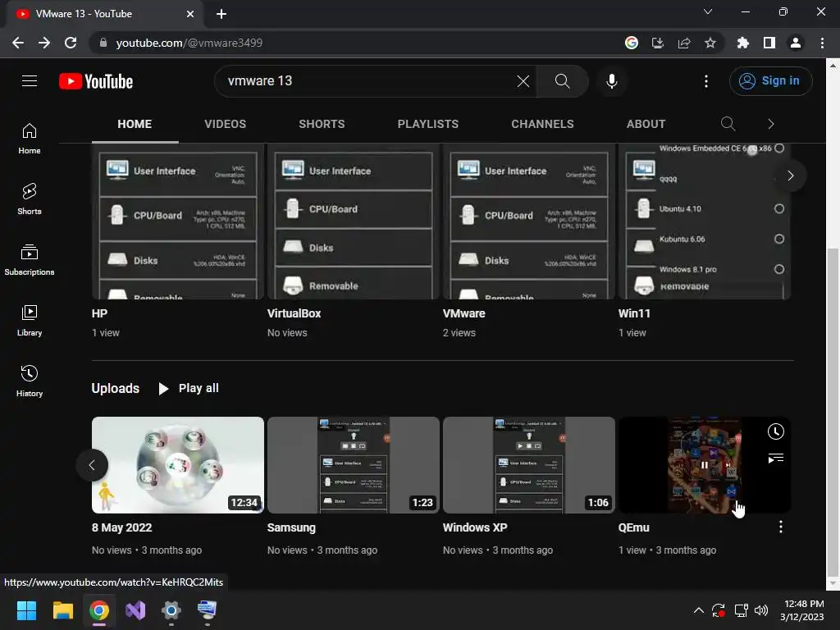Open the YouTube hamburger guide menu

(30, 81)
